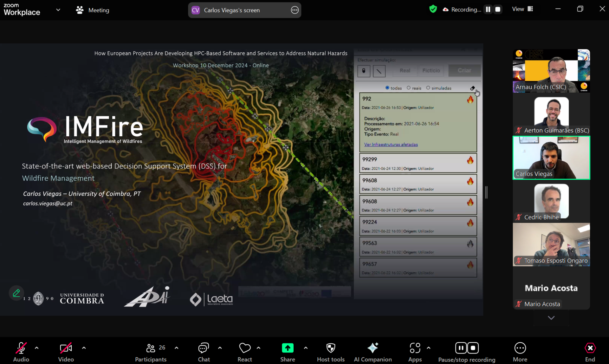Unmute microphone with Audio button
Viewport: 609px width, 364px height.
point(21,351)
